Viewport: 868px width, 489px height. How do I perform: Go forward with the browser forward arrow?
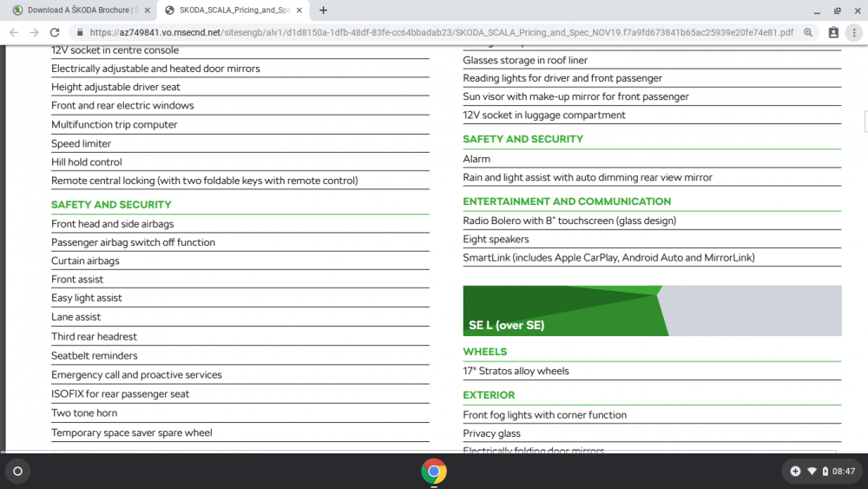tap(35, 33)
